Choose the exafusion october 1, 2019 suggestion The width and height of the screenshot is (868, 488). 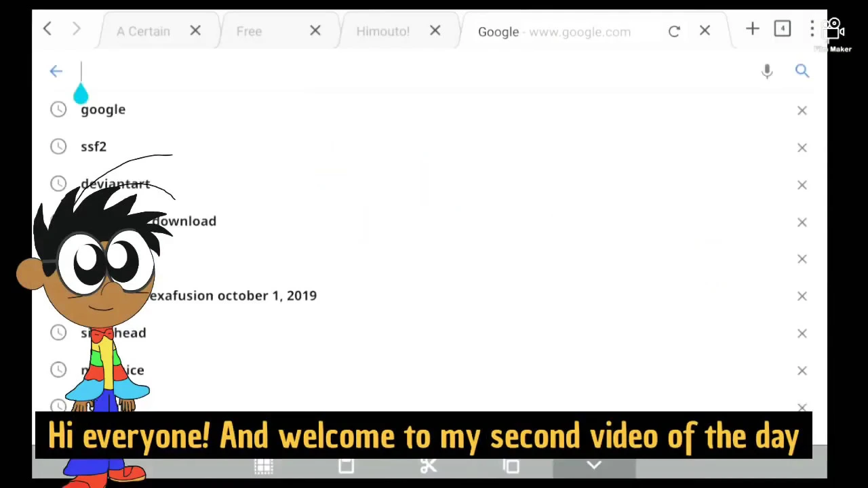click(233, 296)
